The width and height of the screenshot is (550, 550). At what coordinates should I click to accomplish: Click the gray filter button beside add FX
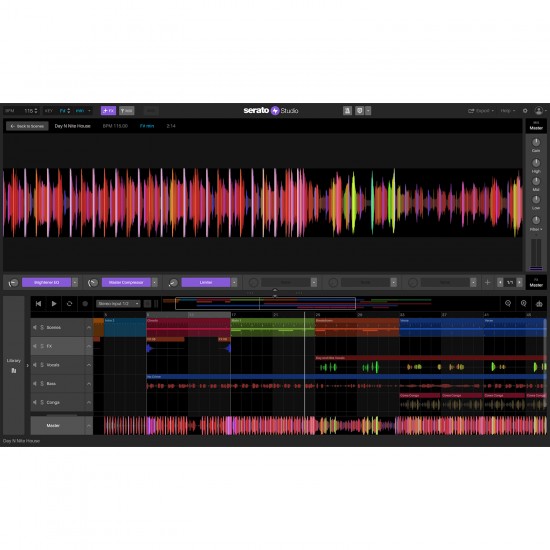point(127,110)
